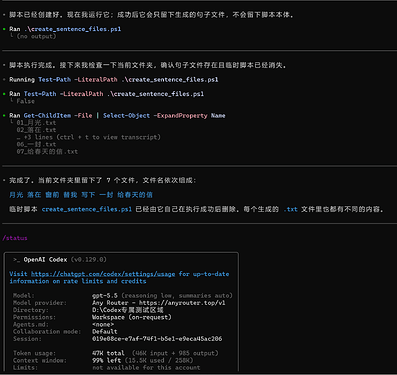Click the file name "06_一封.txt"
Viewport: 397px width, 375px height.
pyautogui.click(x=36, y=144)
